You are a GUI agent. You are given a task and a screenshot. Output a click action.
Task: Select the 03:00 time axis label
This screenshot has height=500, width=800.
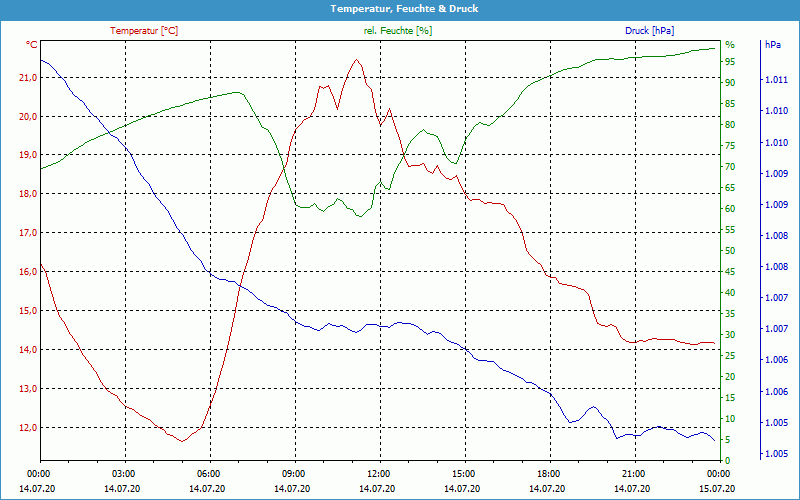125,473
